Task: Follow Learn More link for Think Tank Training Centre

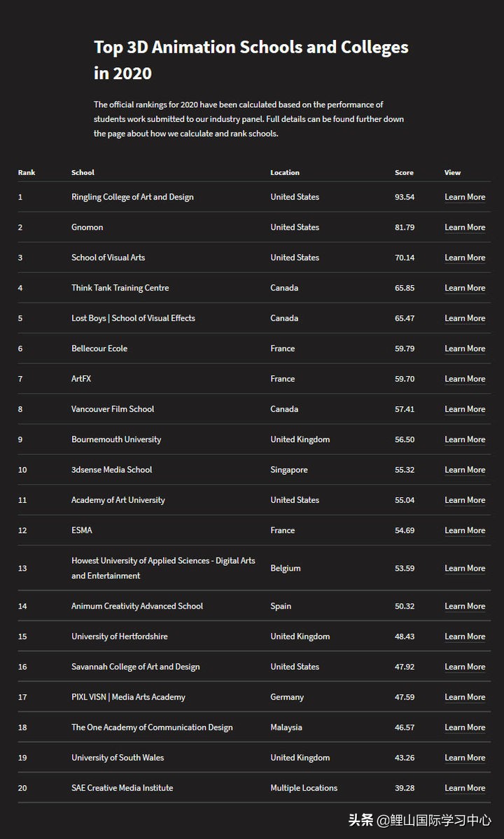Action: pos(465,288)
